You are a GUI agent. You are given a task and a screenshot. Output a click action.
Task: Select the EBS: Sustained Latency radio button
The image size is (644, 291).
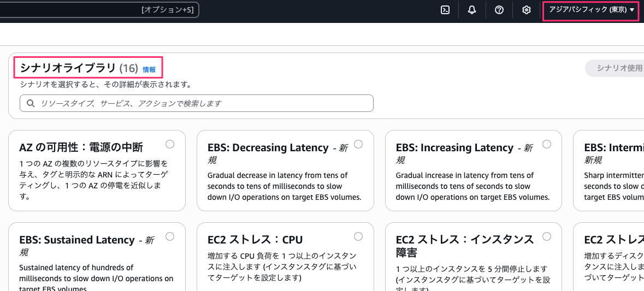tap(170, 236)
